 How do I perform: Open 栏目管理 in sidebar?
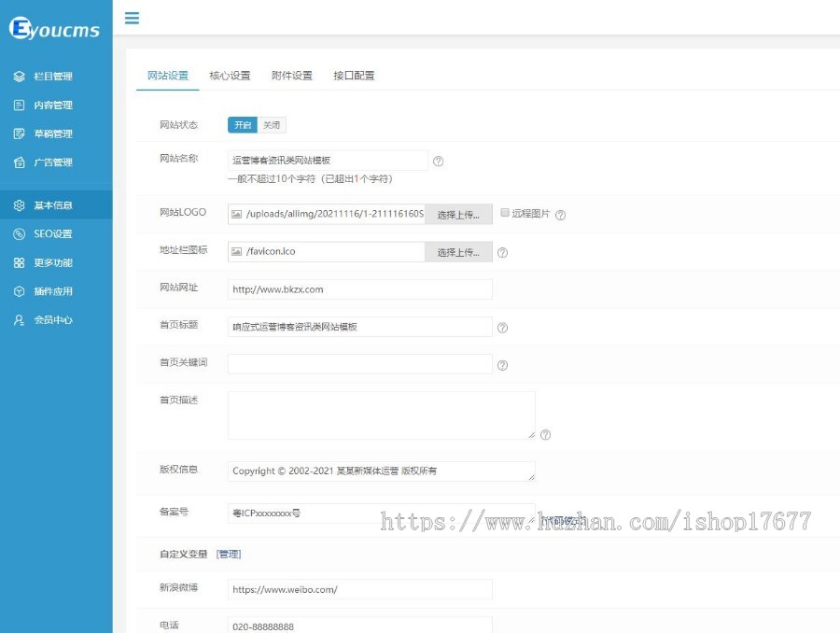[56, 77]
